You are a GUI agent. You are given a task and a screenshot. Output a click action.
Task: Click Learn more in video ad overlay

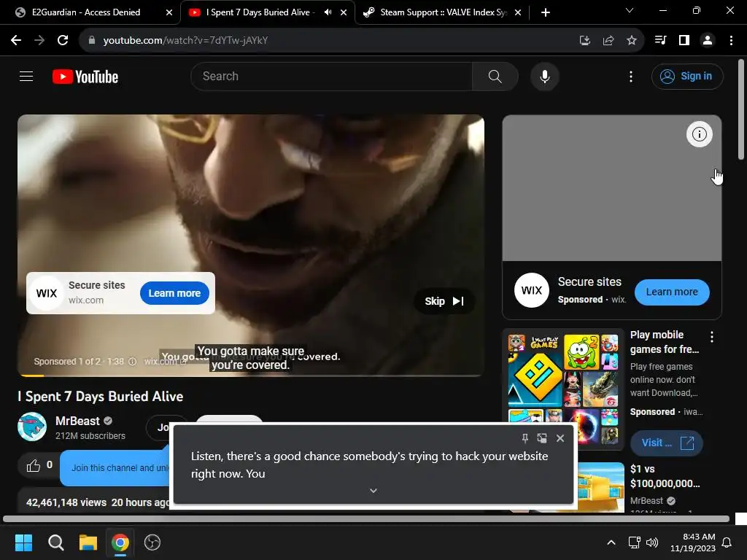click(x=174, y=293)
